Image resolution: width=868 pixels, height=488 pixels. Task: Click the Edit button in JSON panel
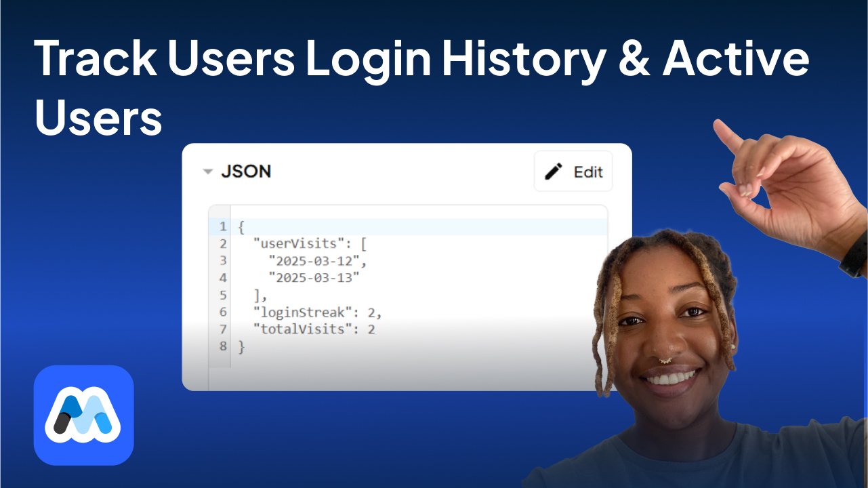pos(573,171)
